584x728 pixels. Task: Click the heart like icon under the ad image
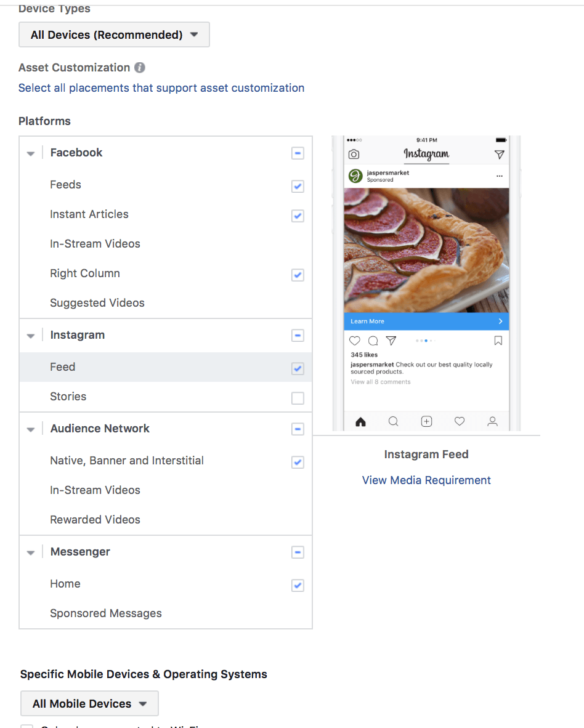click(354, 340)
